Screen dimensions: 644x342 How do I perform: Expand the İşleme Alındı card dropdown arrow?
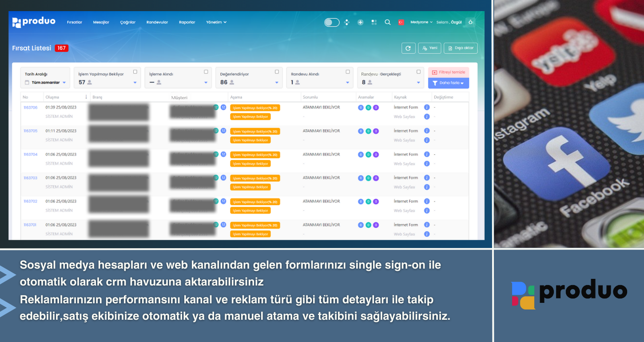tap(206, 83)
